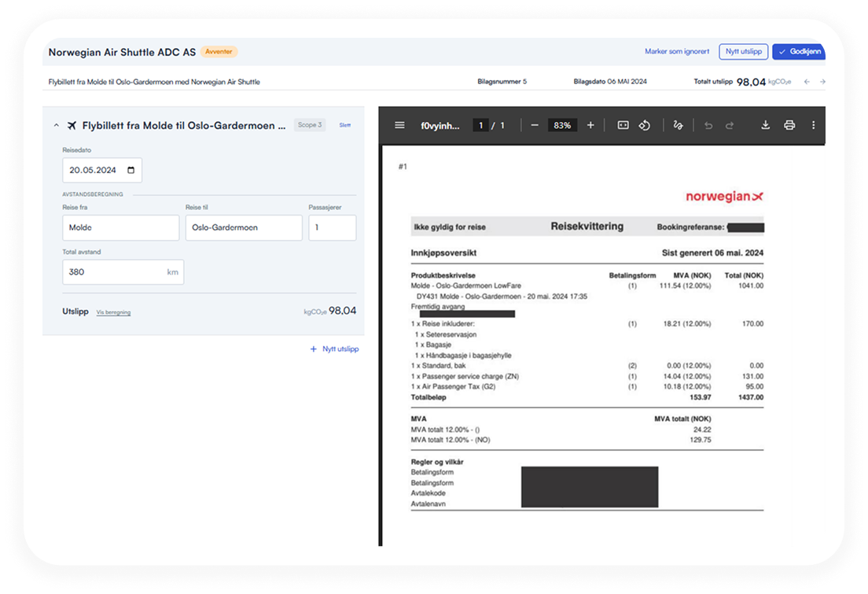Click the Bilagsdato 06 MAI 2024 text

tap(610, 82)
